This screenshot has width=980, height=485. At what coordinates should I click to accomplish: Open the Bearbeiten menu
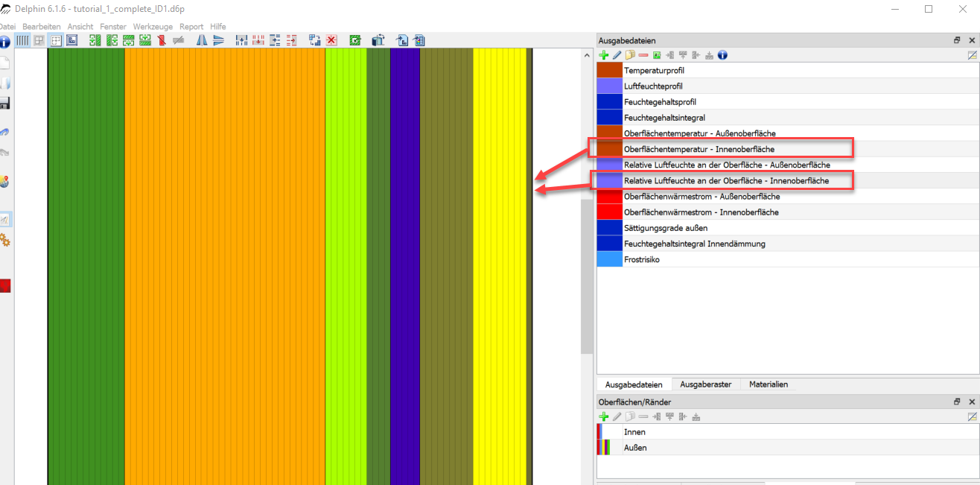[x=42, y=26]
